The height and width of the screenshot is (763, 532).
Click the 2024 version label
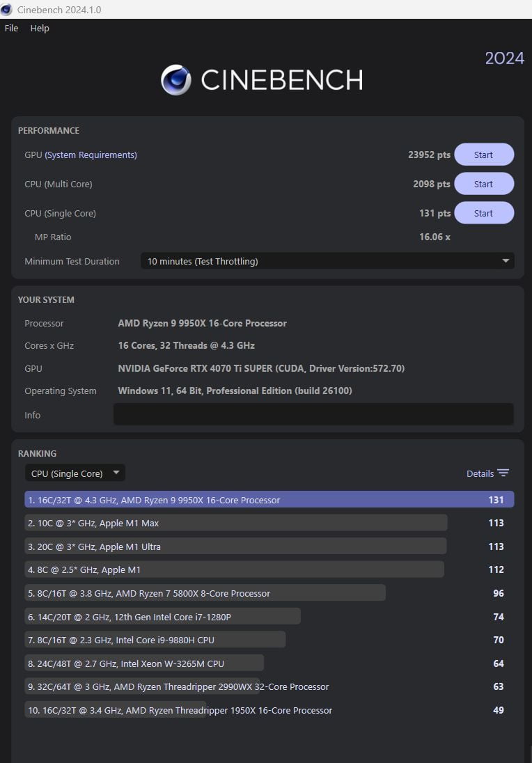[505, 58]
